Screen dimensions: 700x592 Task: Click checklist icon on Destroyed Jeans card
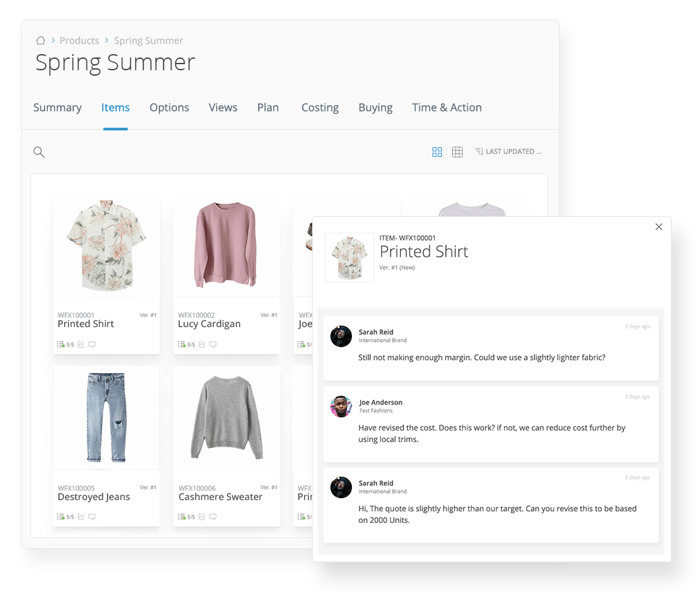[x=61, y=516]
